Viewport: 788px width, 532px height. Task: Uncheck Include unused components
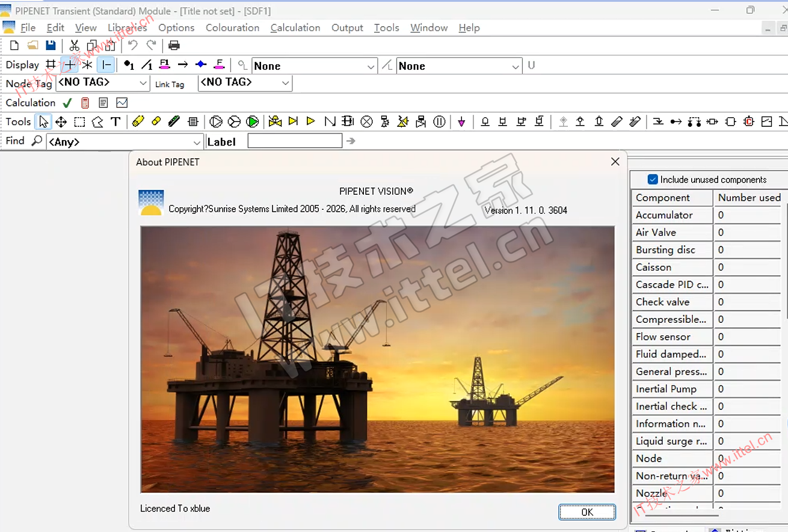[653, 179]
